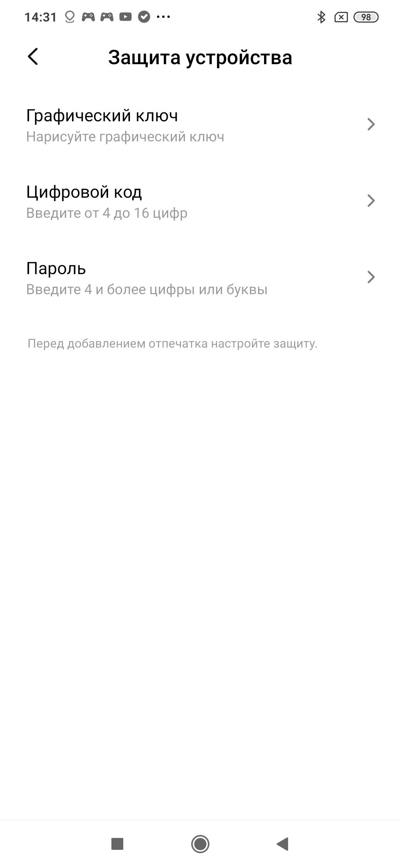Viewport: 401px width, 868px height.
Task: Open the Графический ключ option
Action: point(200,125)
